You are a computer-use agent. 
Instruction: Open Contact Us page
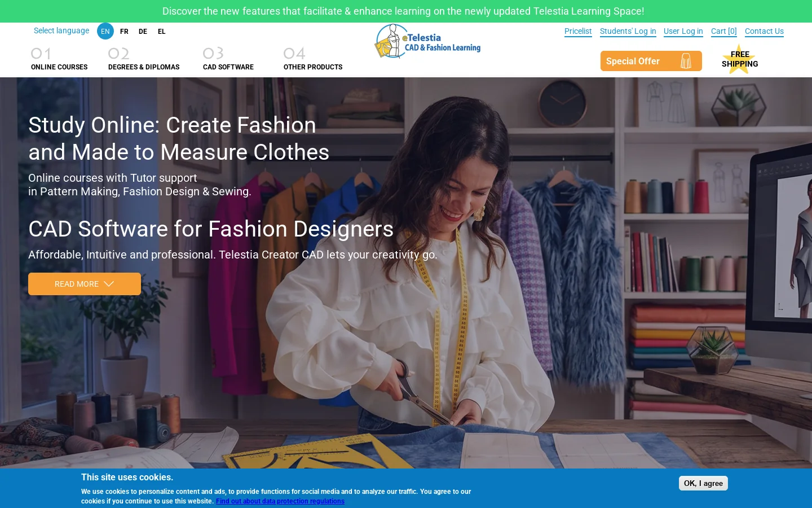764,32
